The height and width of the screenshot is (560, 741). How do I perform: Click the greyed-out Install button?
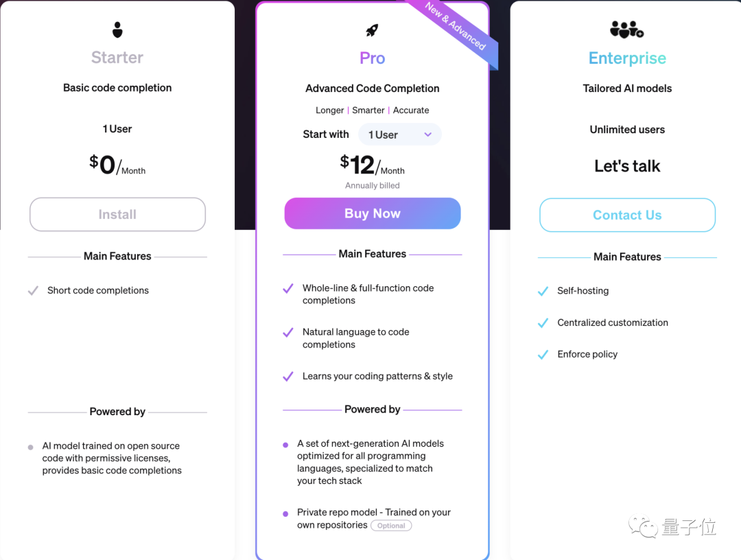point(117,214)
